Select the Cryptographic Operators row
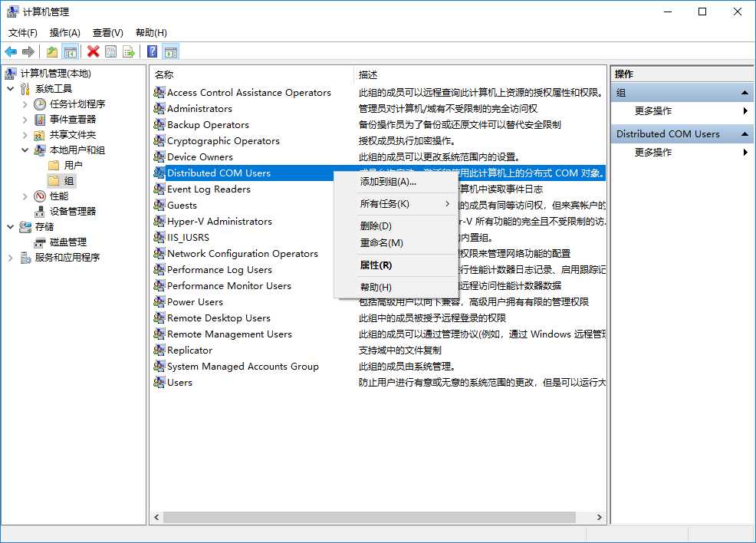The width and height of the screenshot is (756, 543). point(379,141)
